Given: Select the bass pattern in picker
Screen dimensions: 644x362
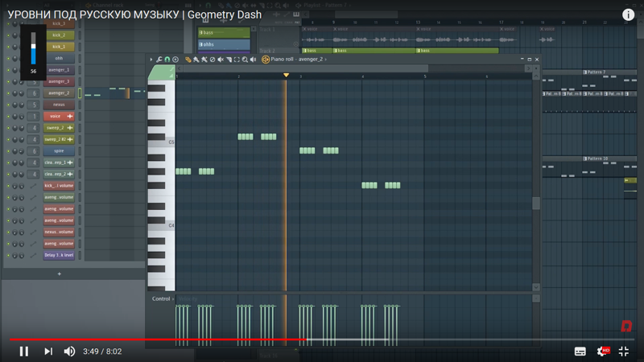Looking at the screenshot, I should tap(224, 32).
